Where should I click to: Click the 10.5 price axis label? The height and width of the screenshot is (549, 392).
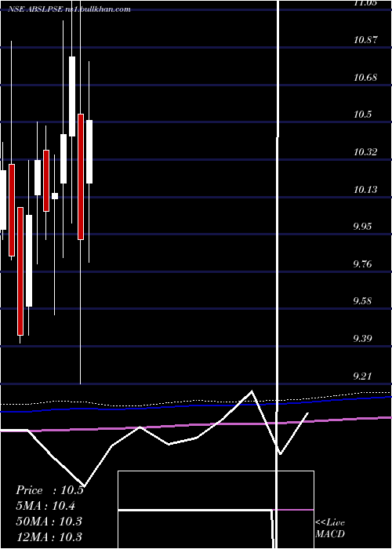[x=362, y=115]
